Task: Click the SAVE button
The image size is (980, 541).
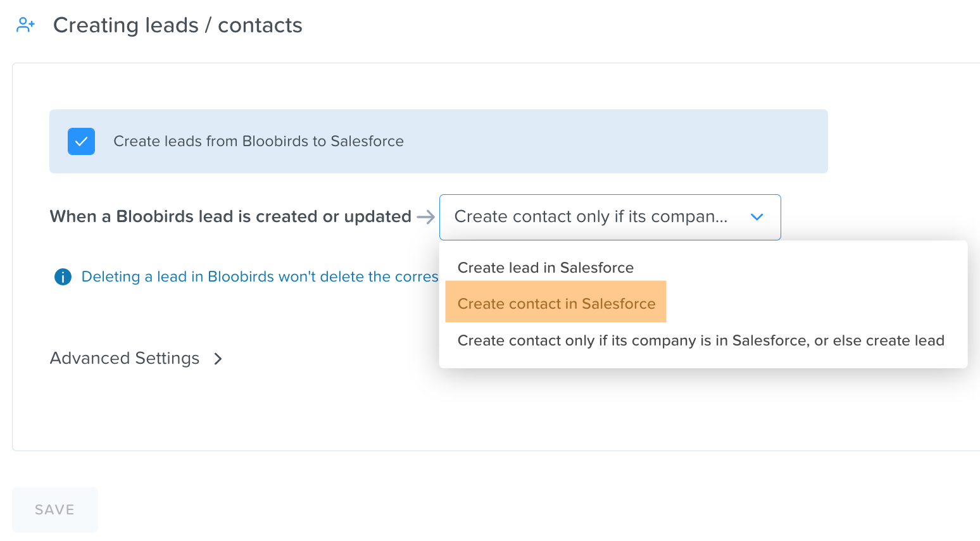Action: point(55,510)
